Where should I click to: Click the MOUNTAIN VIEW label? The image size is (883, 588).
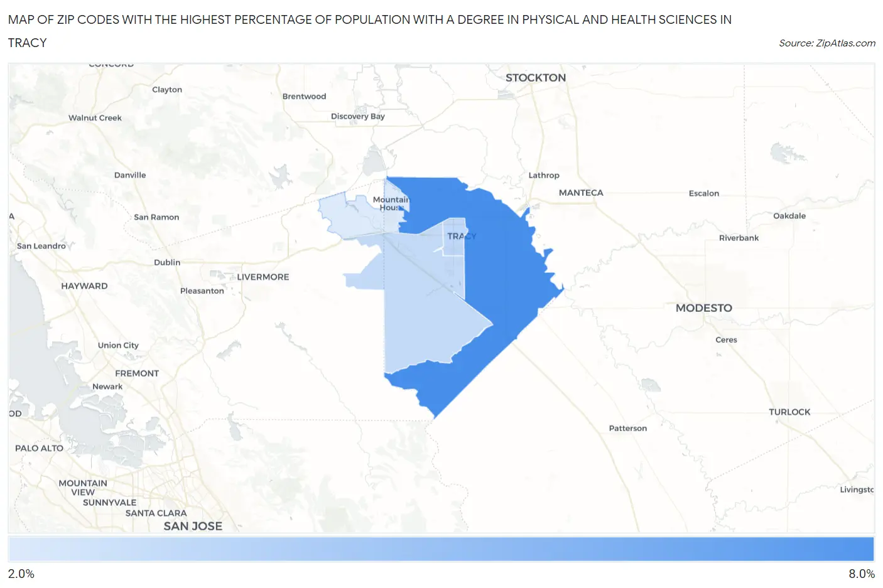(83, 488)
